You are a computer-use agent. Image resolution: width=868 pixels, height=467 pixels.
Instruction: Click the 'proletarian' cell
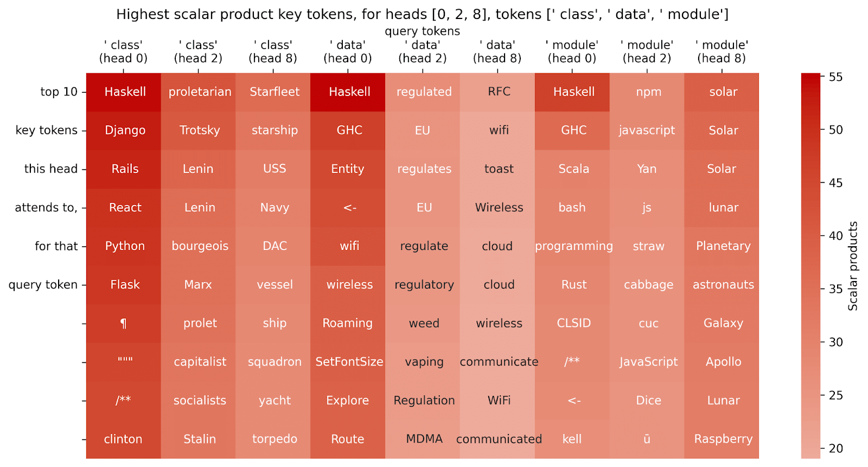[200, 92]
